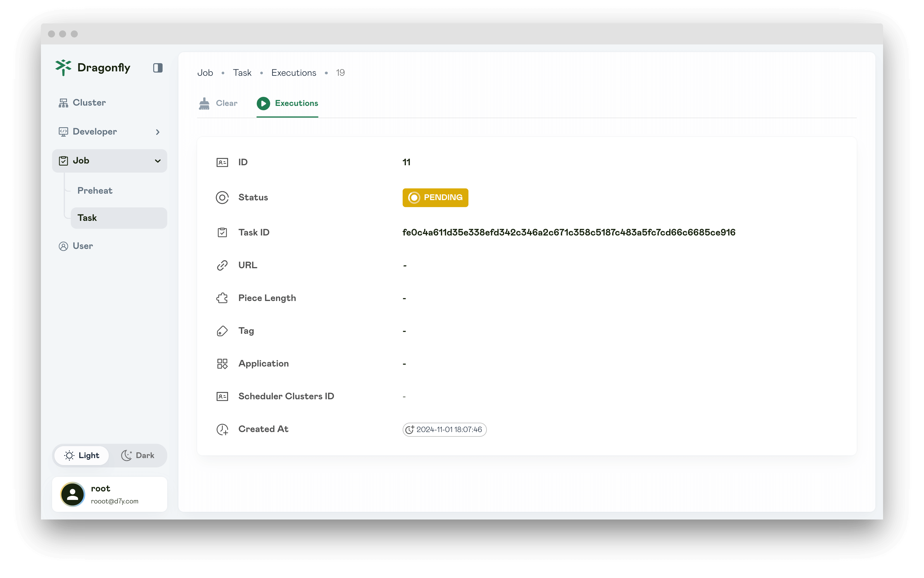
Task: Click the Scheduler Clusters ID label
Action: pos(286,396)
